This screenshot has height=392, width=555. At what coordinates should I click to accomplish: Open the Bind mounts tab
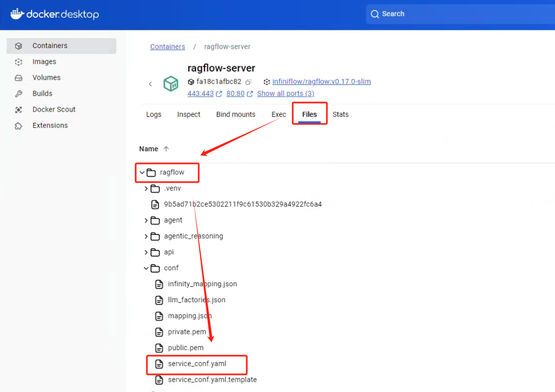click(x=236, y=114)
